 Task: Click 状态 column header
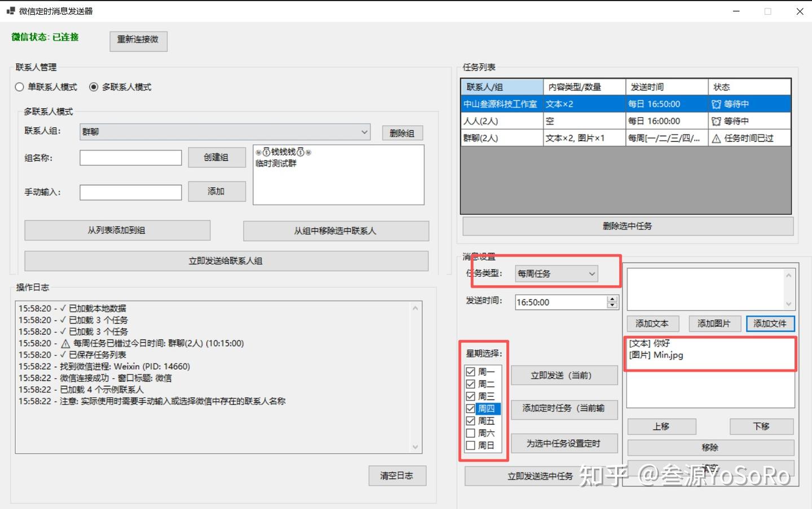[749, 87]
